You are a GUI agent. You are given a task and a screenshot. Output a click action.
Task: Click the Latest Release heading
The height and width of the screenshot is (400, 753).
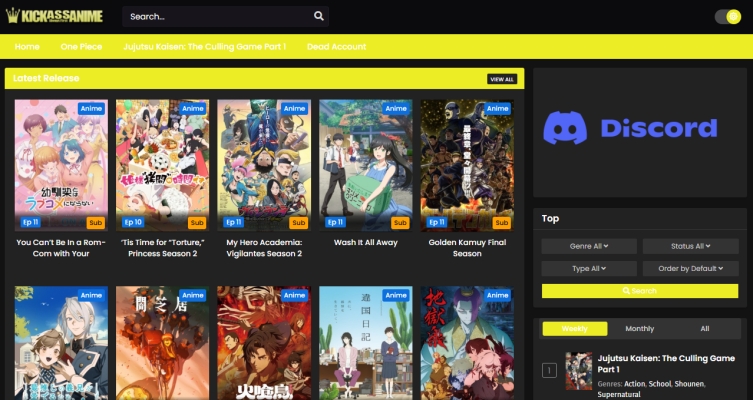click(46, 78)
